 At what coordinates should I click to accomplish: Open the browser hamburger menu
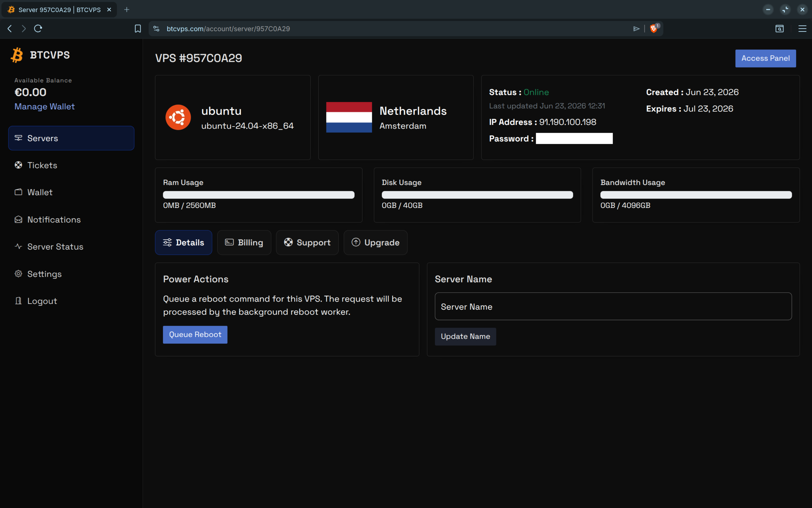coord(802,29)
